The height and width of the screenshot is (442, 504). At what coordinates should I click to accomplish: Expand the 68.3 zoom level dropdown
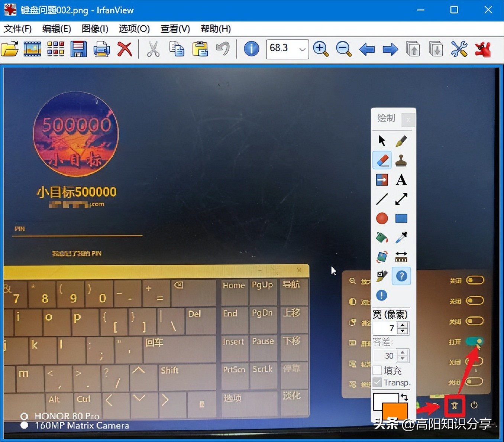click(x=303, y=49)
